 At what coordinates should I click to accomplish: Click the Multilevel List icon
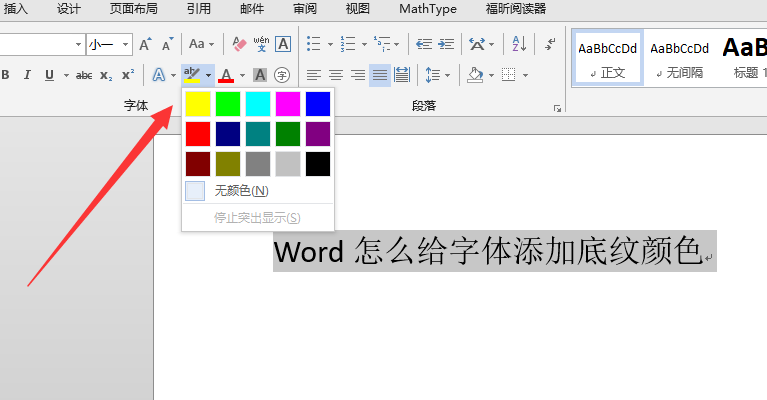pos(382,44)
